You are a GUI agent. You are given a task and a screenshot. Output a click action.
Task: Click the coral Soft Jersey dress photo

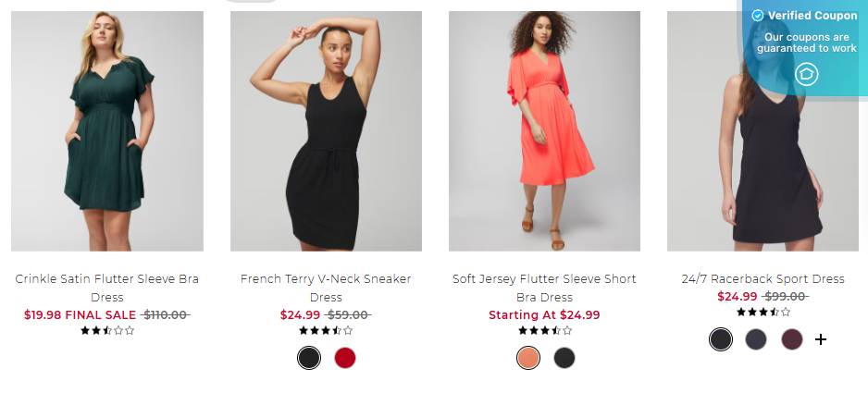tap(544, 131)
